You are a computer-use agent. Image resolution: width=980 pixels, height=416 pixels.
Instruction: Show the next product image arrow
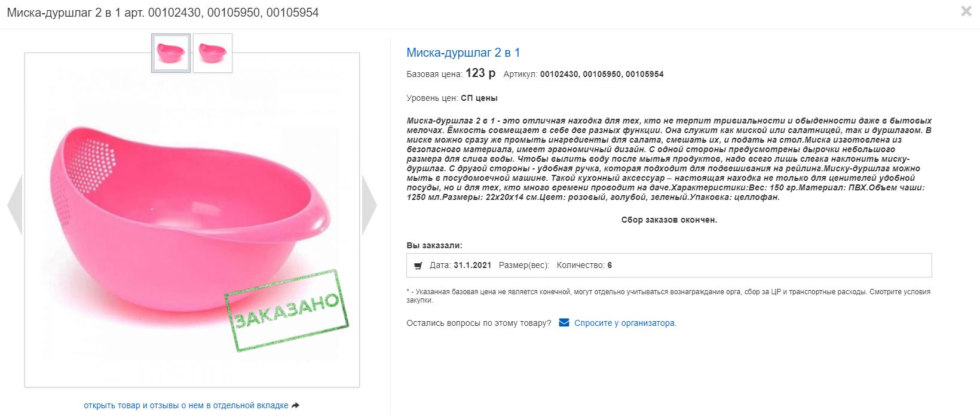pos(369,205)
